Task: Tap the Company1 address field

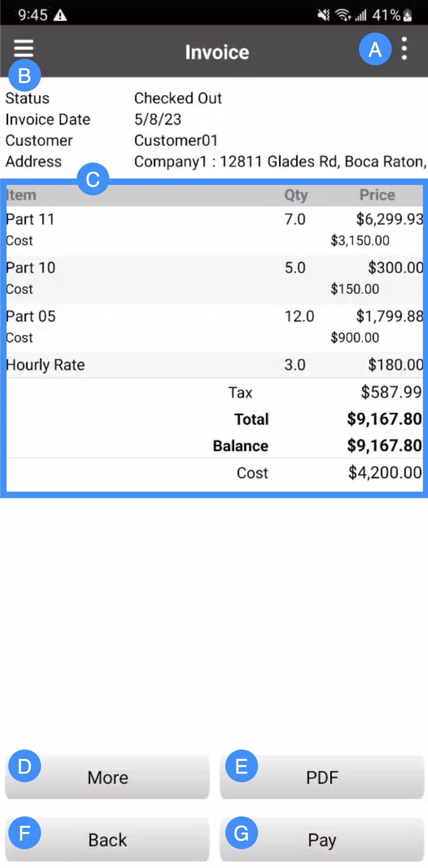Action: click(280, 162)
